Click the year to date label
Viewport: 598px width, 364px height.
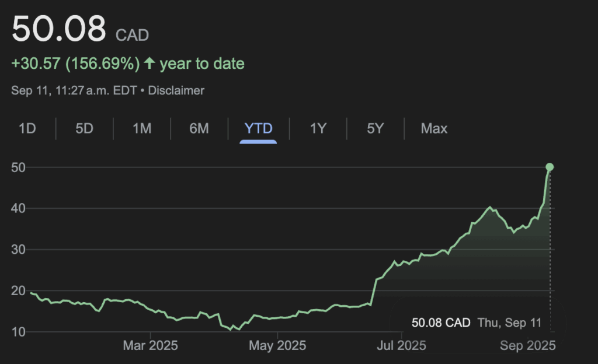(202, 64)
